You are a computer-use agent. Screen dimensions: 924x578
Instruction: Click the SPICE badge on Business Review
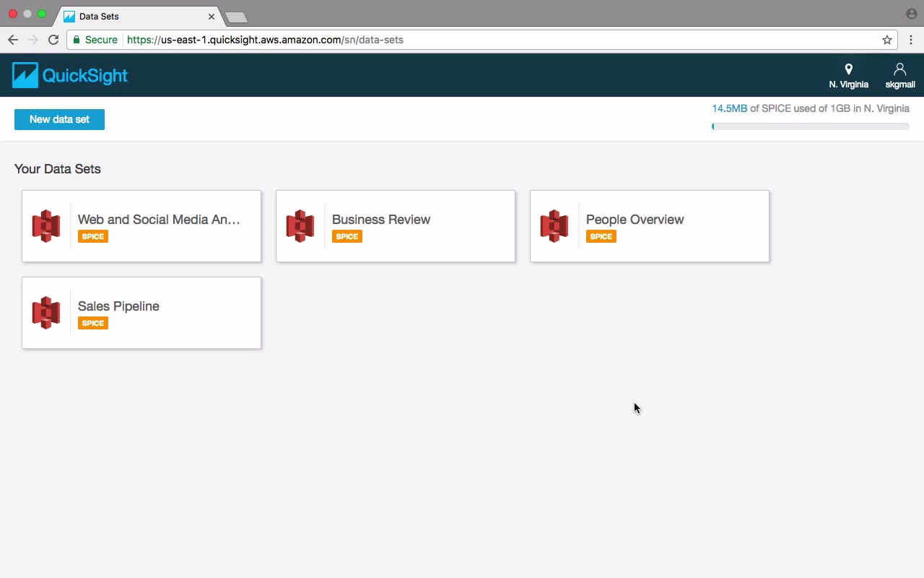click(x=347, y=236)
